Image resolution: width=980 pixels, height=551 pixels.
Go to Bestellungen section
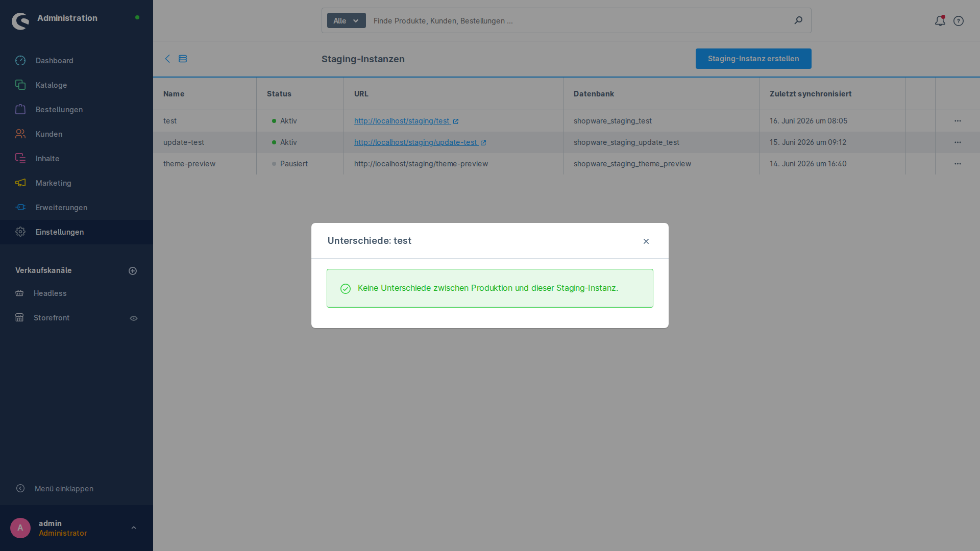(x=77, y=110)
